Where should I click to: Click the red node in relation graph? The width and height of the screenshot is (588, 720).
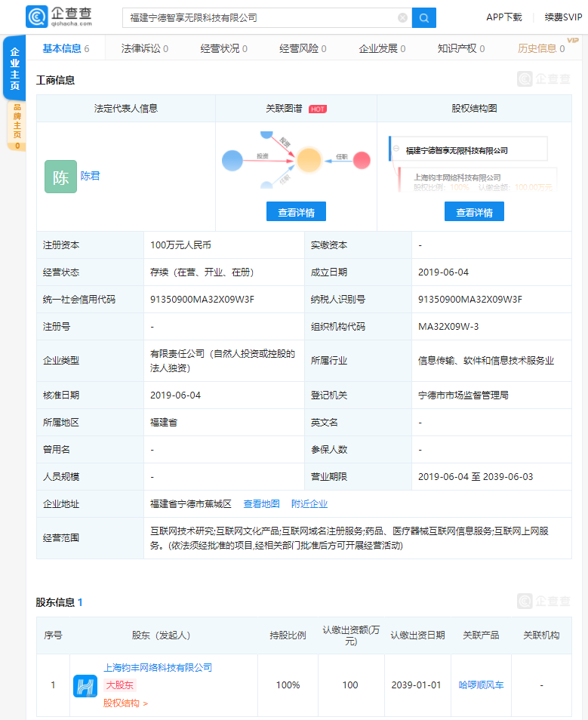(x=362, y=160)
